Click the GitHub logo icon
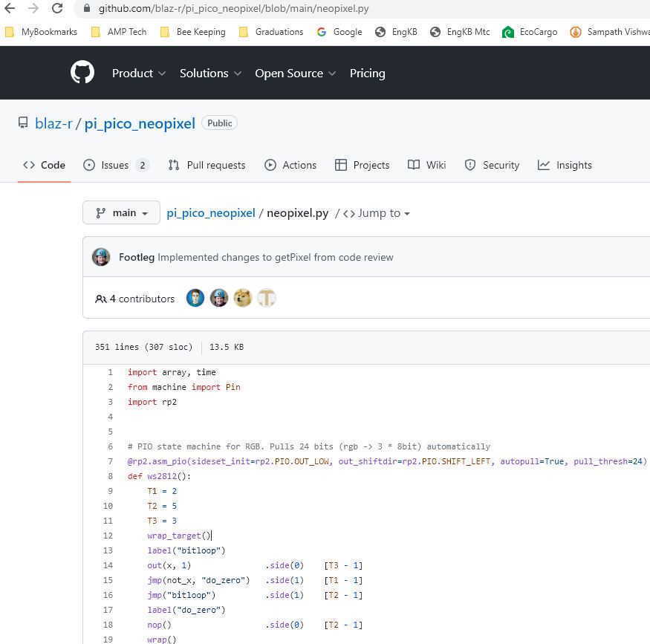 82,73
